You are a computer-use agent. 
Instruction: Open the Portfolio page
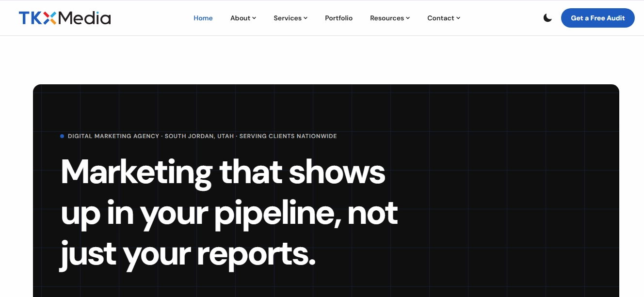tap(338, 18)
